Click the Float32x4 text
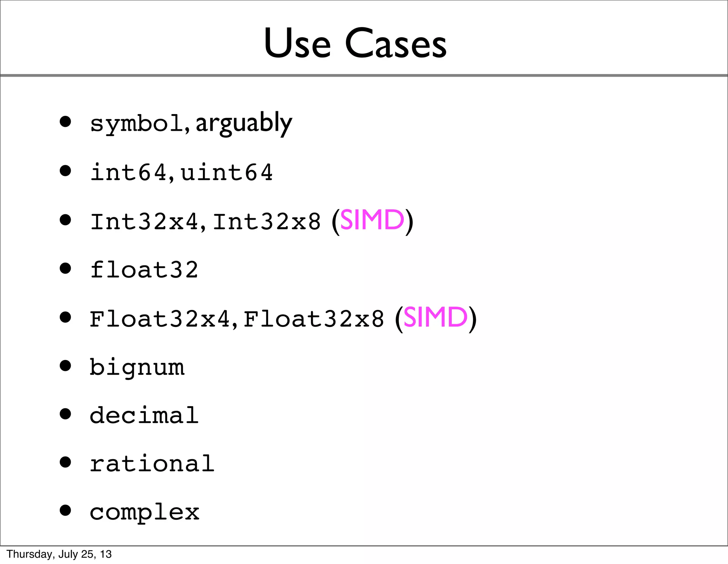 tap(160, 319)
